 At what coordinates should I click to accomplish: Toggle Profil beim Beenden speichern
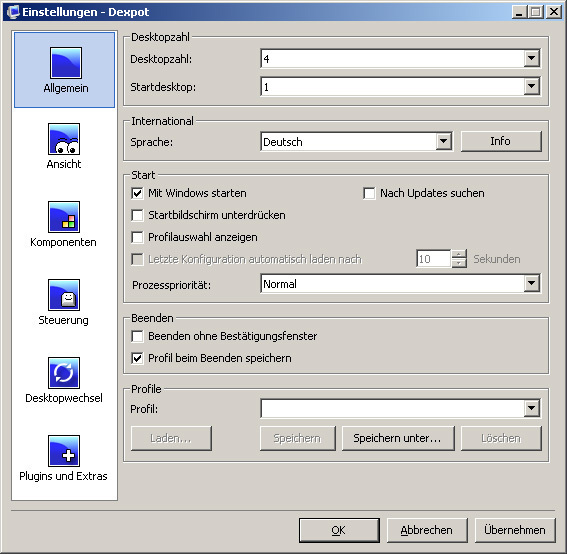(137, 358)
